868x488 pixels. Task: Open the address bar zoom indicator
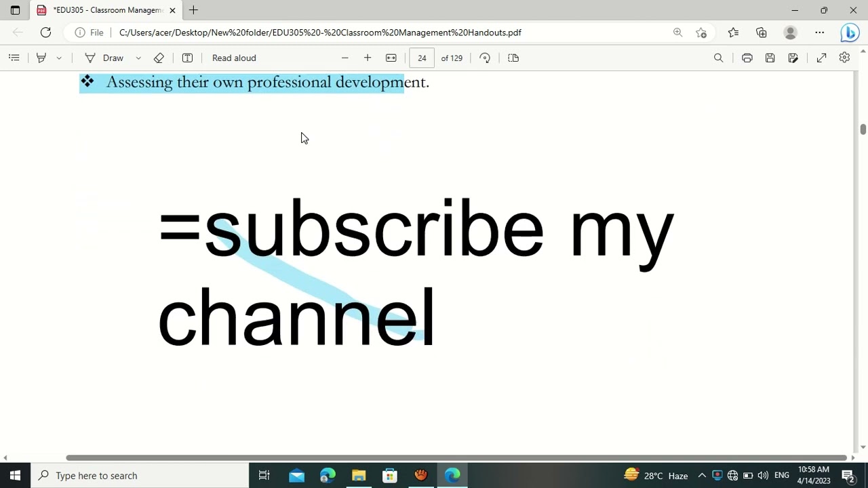[x=677, y=32]
